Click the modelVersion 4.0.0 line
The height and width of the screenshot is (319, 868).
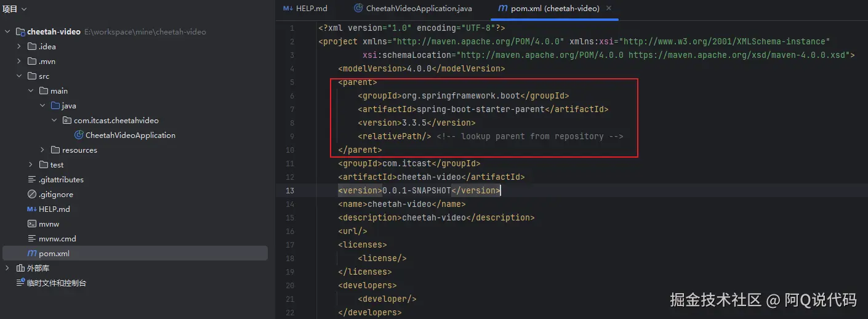tap(421, 69)
